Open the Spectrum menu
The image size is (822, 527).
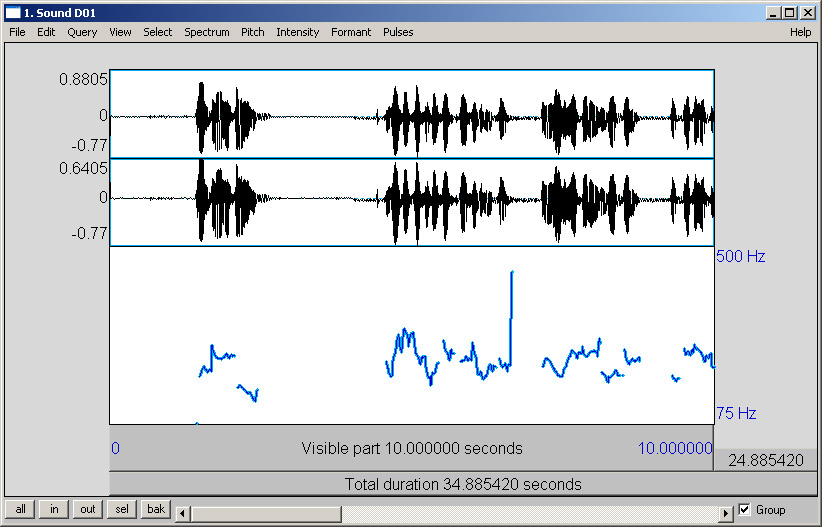(x=207, y=32)
